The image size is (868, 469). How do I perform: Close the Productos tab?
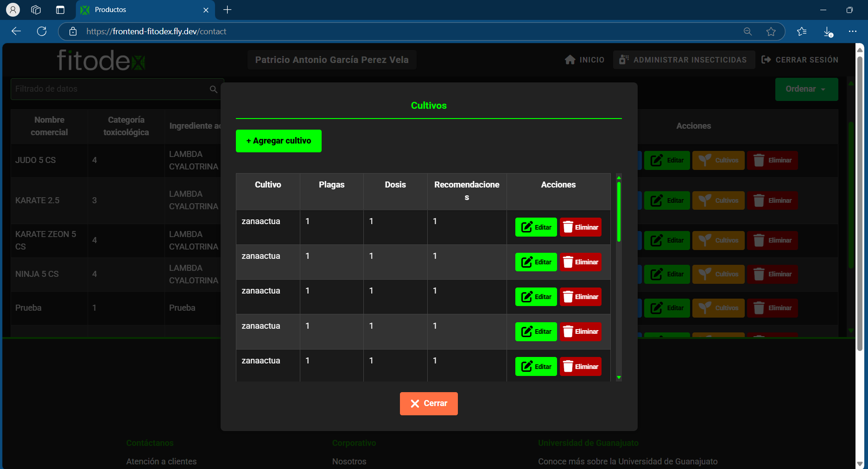[206, 10]
